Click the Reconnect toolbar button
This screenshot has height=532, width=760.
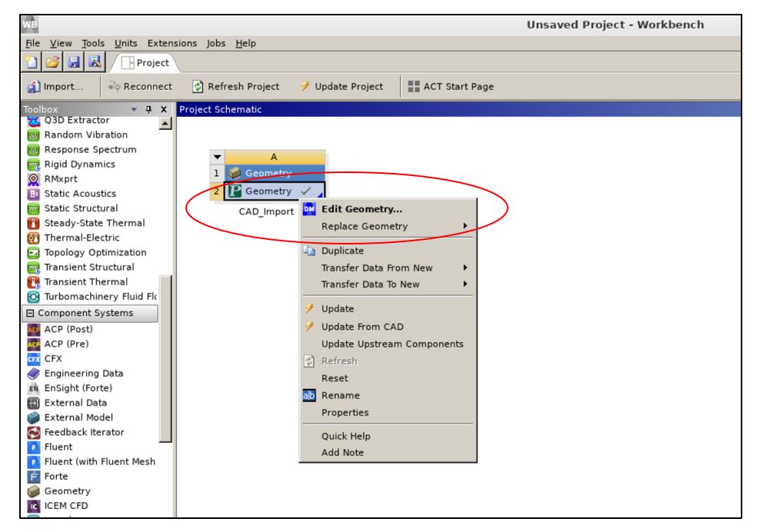tap(141, 87)
